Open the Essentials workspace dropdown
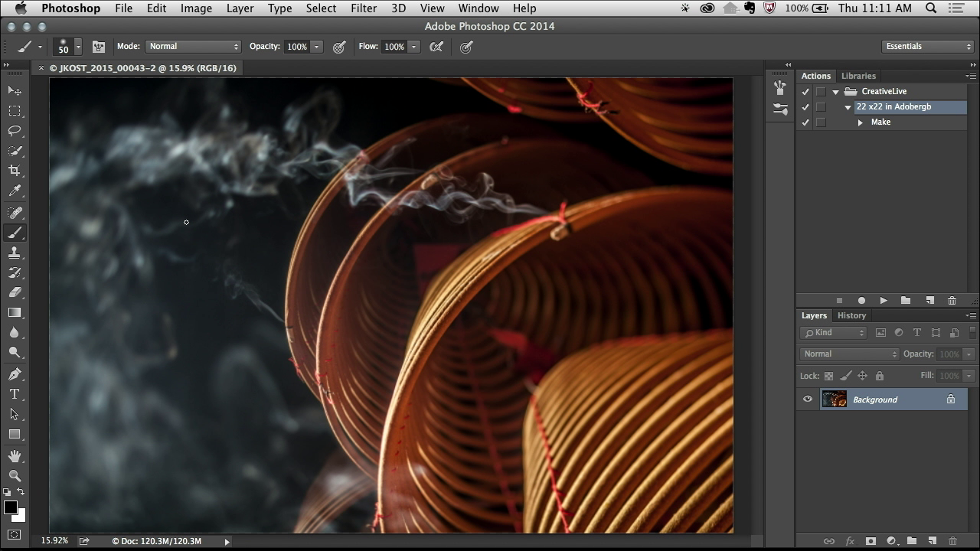The width and height of the screenshot is (980, 551). (x=927, y=47)
